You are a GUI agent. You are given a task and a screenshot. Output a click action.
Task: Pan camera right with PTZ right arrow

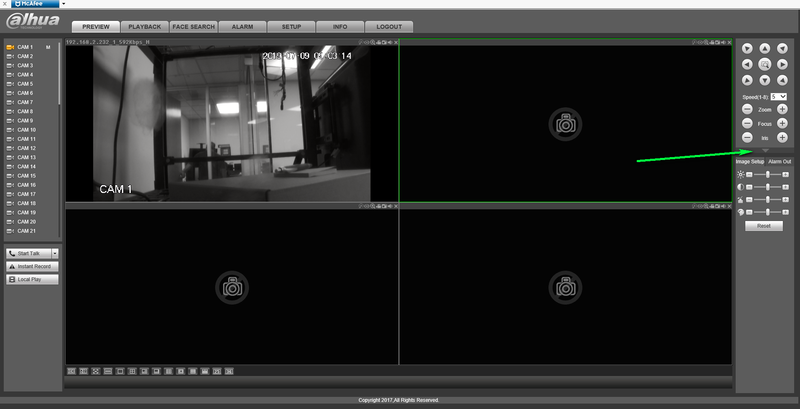coord(782,64)
